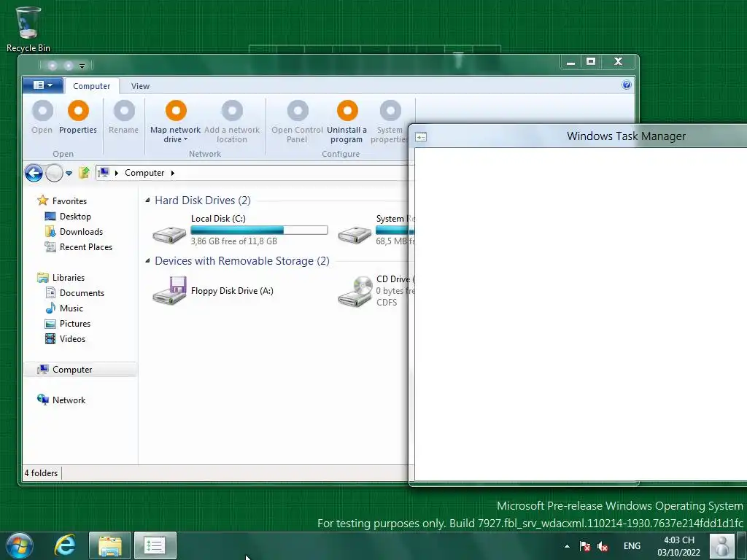Click the Open ribbon button

click(42, 117)
